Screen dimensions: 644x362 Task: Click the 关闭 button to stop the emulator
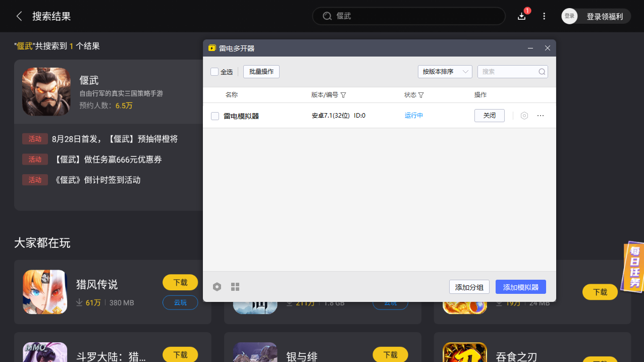coord(489,115)
